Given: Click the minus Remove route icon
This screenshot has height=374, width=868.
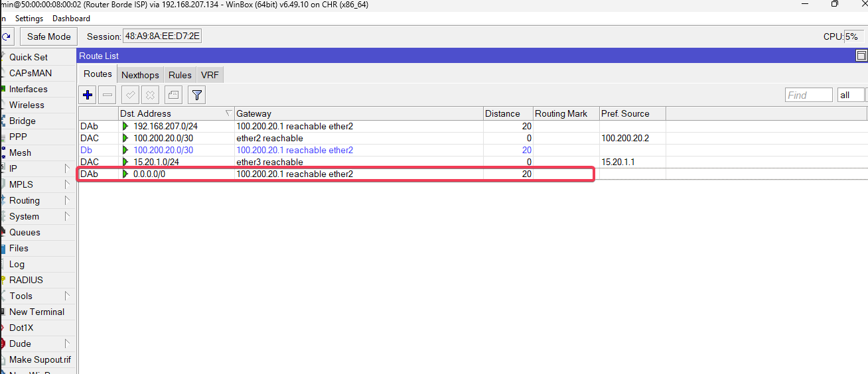Looking at the screenshot, I should [108, 95].
